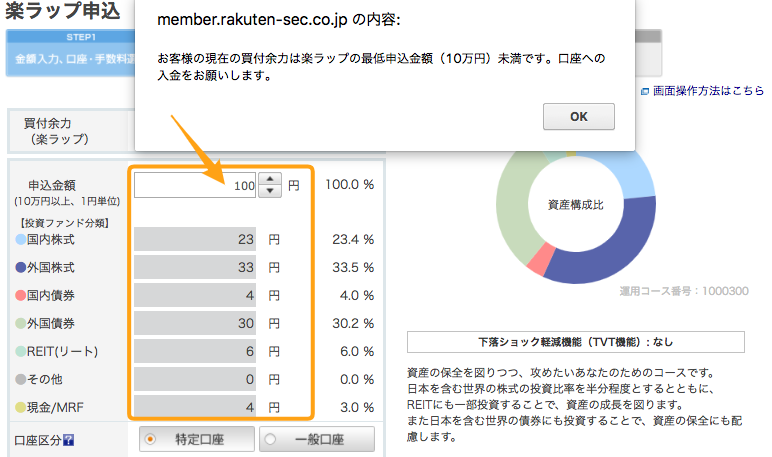Select the 一般口座 radio button
The width and height of the screenshot is (772, 457).
pyautogui.click(x=270, y=439)
